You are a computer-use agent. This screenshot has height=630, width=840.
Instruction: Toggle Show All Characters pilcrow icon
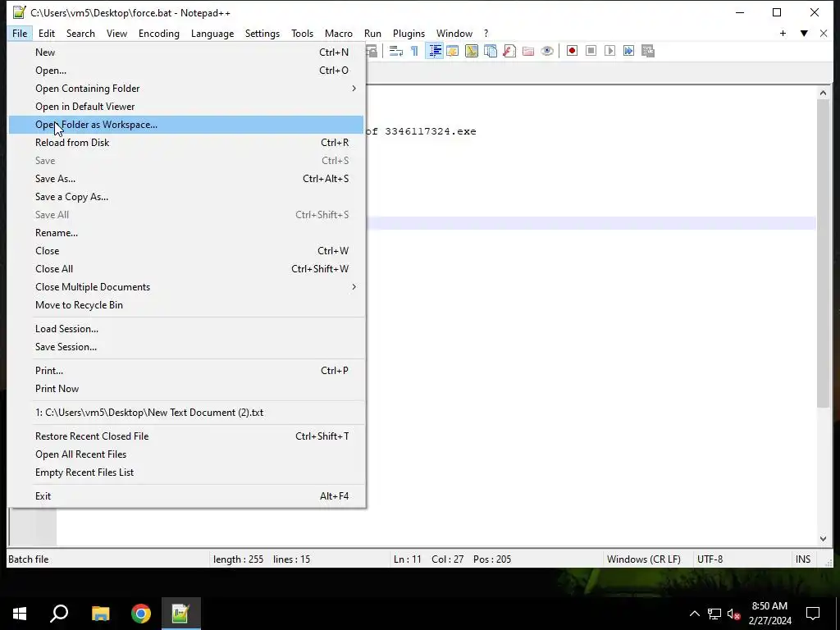coord(414,51)
